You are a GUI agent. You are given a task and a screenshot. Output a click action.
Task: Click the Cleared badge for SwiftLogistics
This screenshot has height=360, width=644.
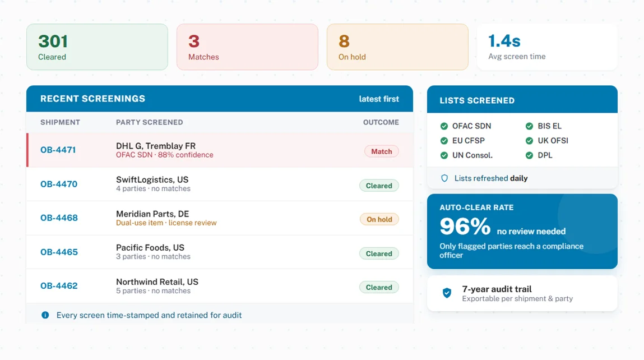(x=379, y=186)
